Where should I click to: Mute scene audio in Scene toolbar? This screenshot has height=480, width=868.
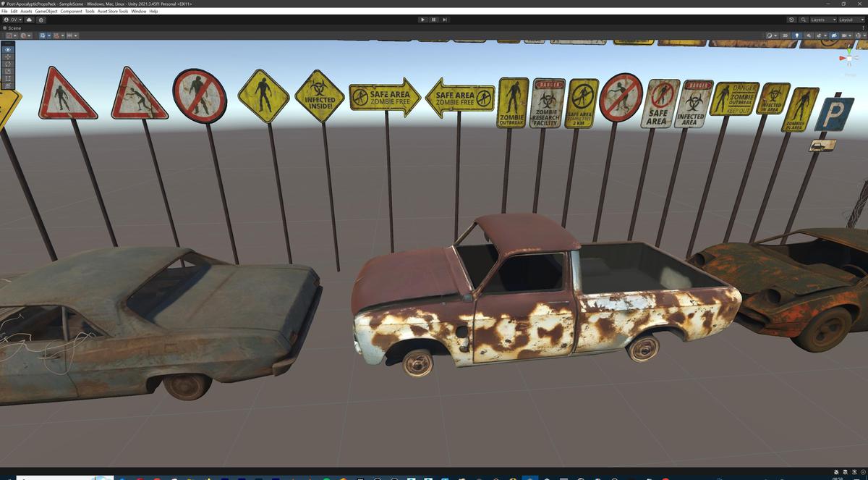coord(808,35)
